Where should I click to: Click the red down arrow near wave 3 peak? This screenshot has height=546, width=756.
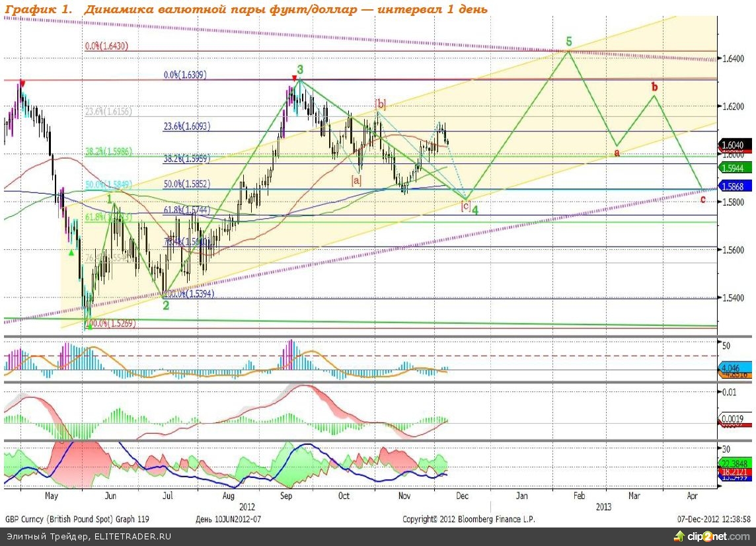(294, 78)
